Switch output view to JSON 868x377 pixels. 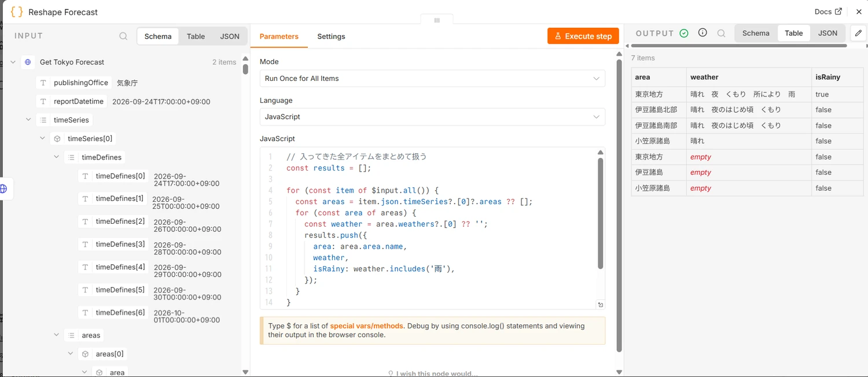pyautogui.click(x=827, y=33)
